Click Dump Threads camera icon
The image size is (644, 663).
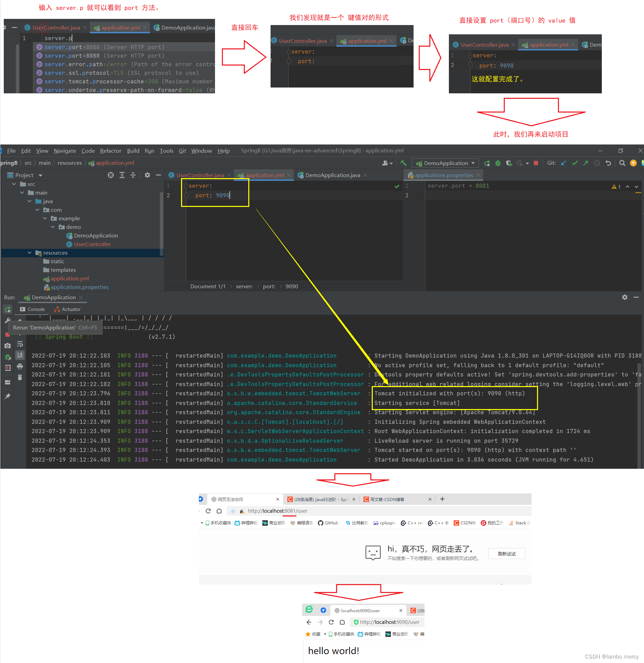point(8,346)
